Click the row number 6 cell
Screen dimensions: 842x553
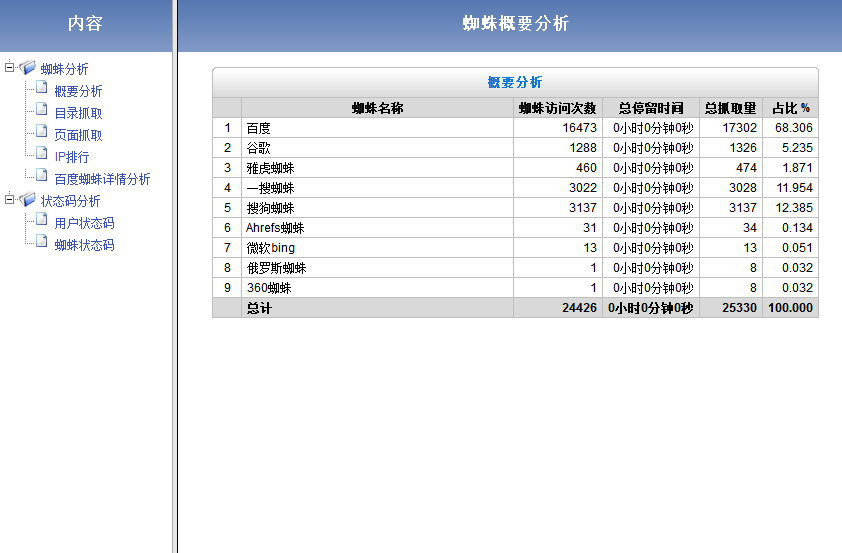tap(227, 228)
